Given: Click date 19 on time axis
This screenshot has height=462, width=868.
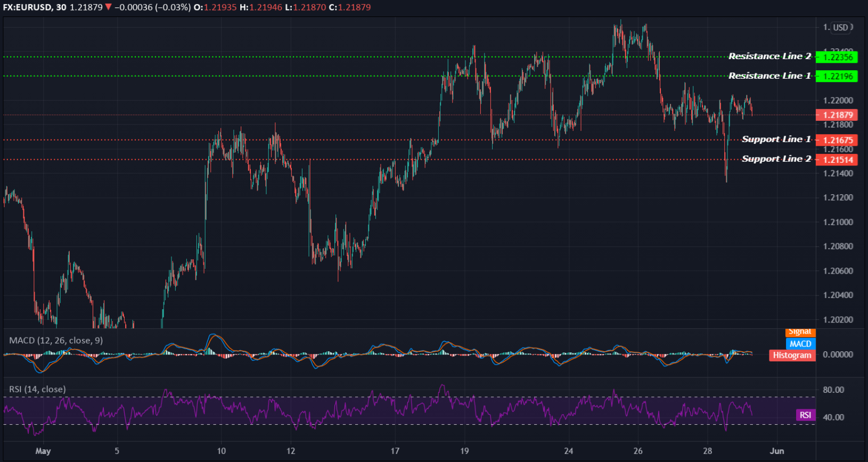Looking at the screenshot, I should pos(465,451).
